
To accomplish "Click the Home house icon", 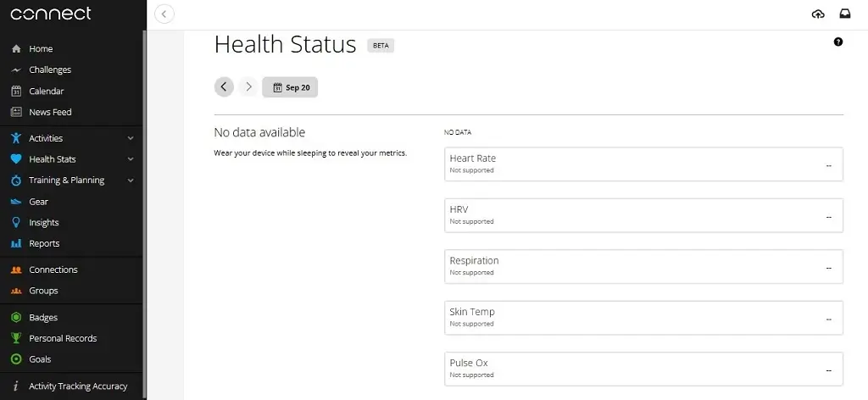I will tap(16, 48).
